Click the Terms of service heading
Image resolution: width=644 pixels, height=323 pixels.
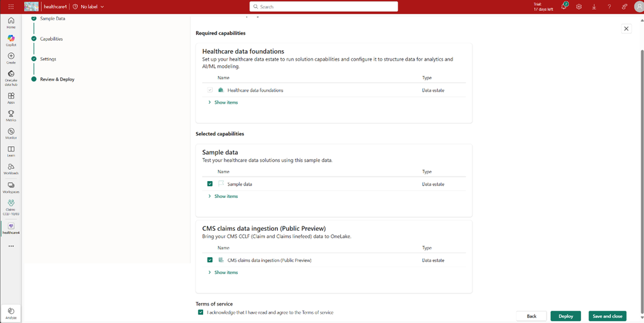[x=214, y=304]
